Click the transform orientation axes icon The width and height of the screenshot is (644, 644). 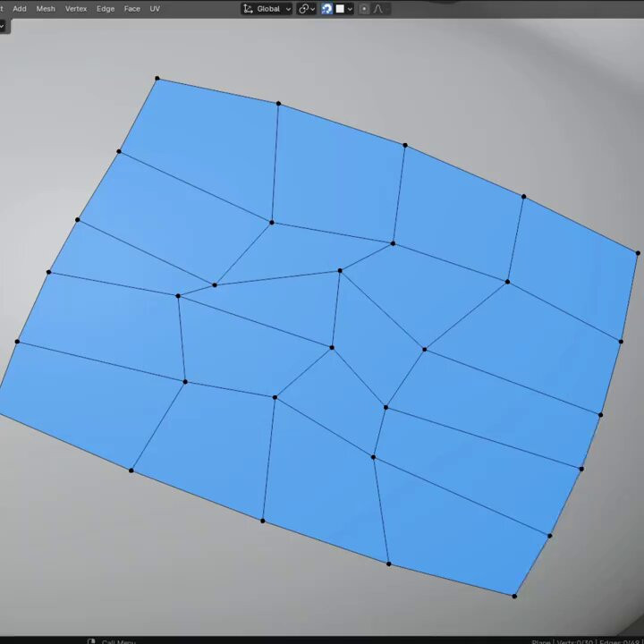tap(248, 9)
